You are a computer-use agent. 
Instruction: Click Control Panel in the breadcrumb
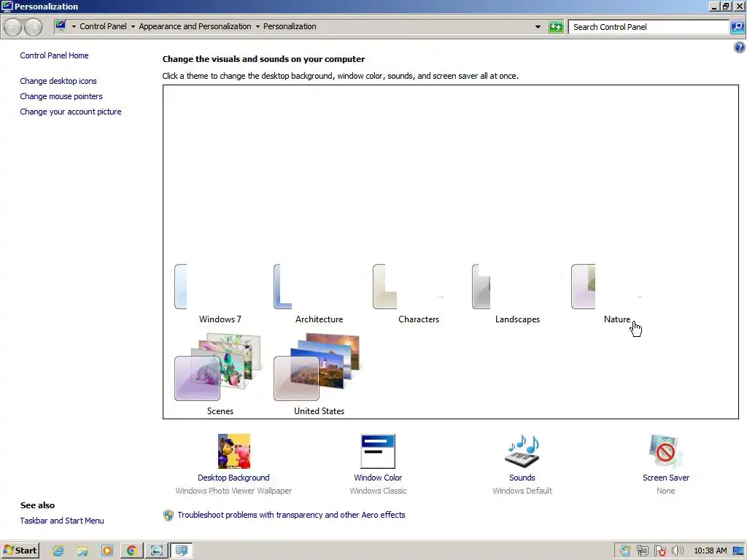103,26
